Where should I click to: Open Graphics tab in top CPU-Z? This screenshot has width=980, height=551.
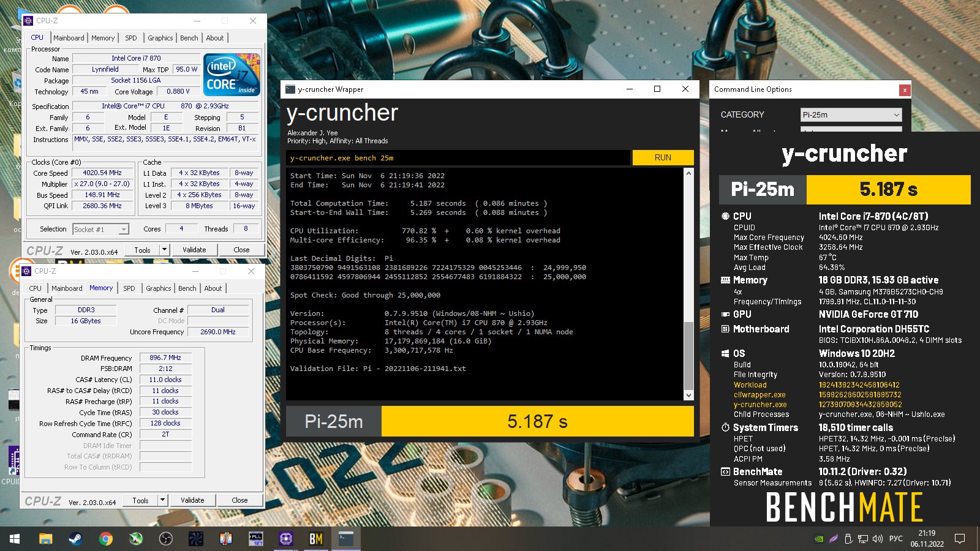tap(160, 38)
